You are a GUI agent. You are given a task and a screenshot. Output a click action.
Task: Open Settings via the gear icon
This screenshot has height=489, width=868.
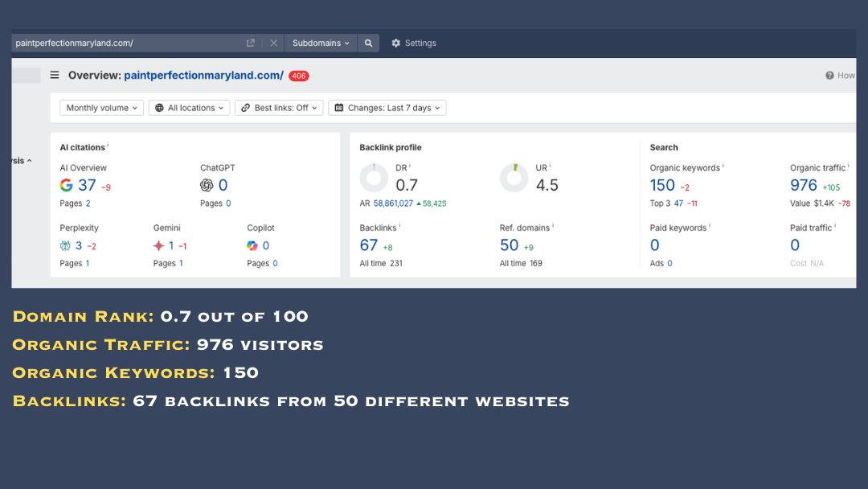[395, 43]
